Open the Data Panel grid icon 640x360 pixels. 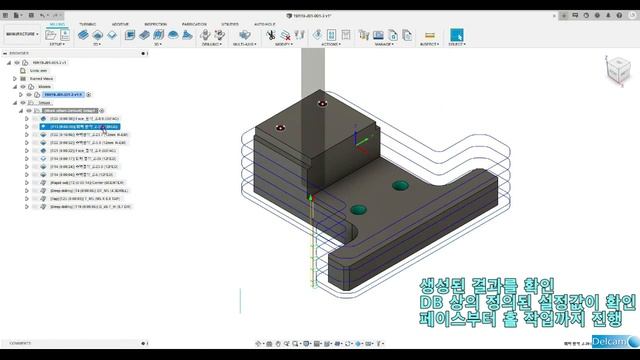tap(5, 16)
